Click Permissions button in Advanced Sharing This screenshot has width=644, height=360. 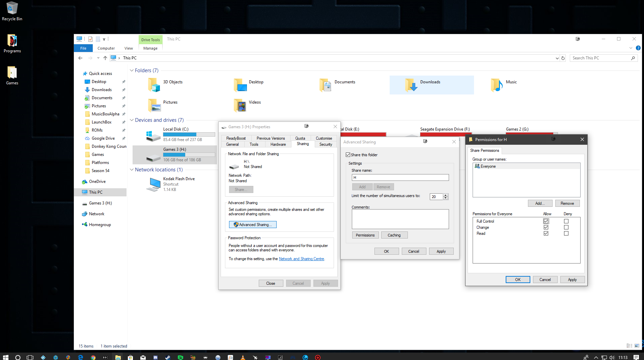coord(365,235)
